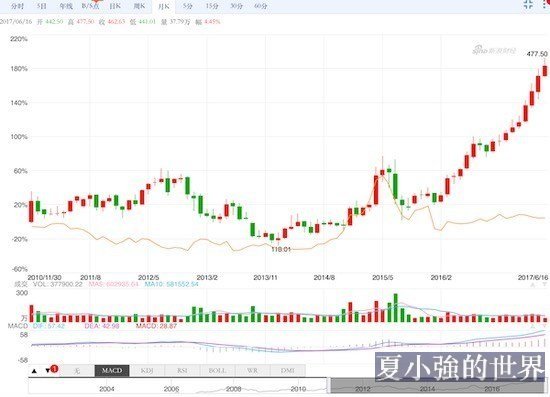Click the fullscreen collapse icon at top right
Viewport: 550px width, 397px height.
[x=528, y=4]
